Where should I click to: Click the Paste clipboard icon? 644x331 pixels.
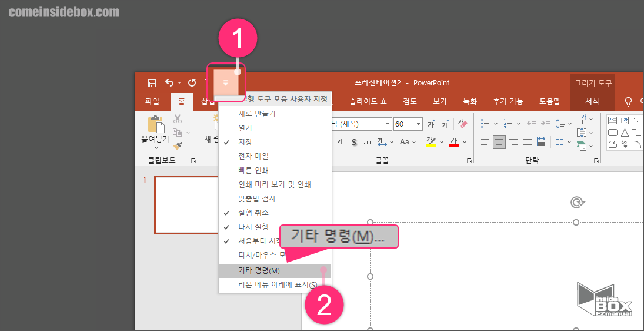pyautogui.click(x=156, y=124)
